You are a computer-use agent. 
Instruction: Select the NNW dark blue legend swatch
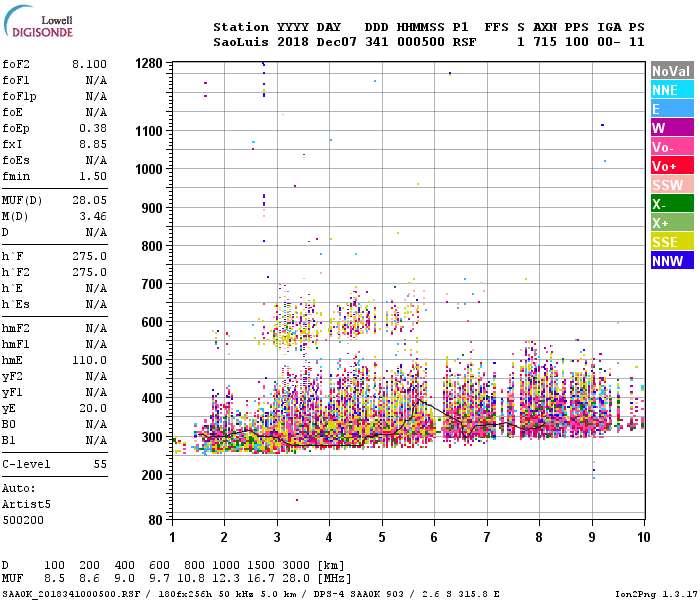click(672, 261)
